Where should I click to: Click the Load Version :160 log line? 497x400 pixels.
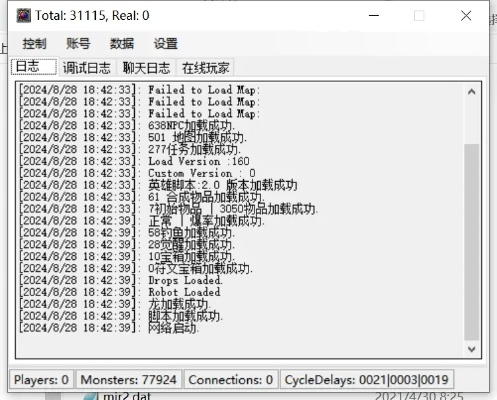tap(134, 161)
